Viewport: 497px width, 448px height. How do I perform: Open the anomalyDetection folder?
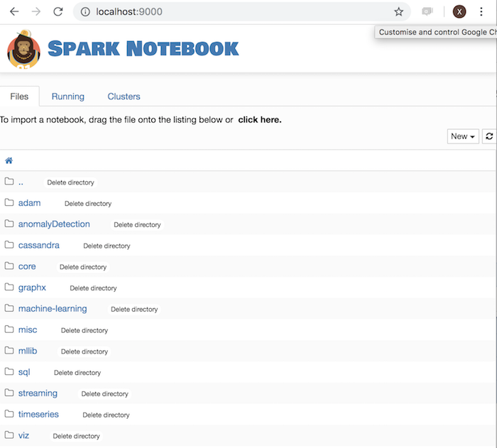pos(54,224)
